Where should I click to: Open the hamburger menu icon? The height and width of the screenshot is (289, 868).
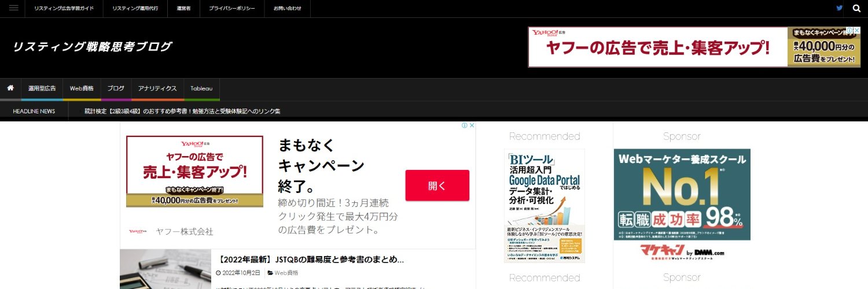(13, 8)
